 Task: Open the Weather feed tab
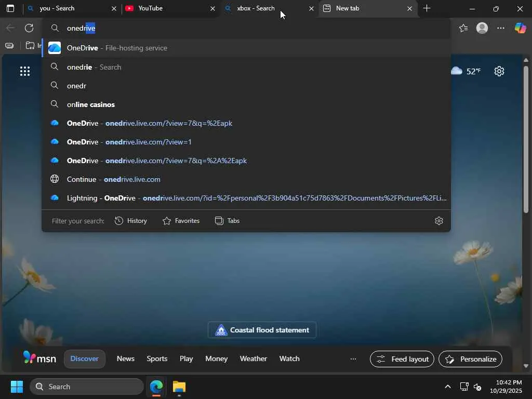[253, 358]
